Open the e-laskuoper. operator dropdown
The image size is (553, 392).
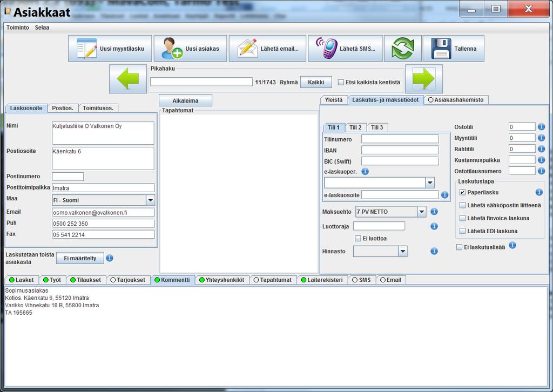(430, 183)
